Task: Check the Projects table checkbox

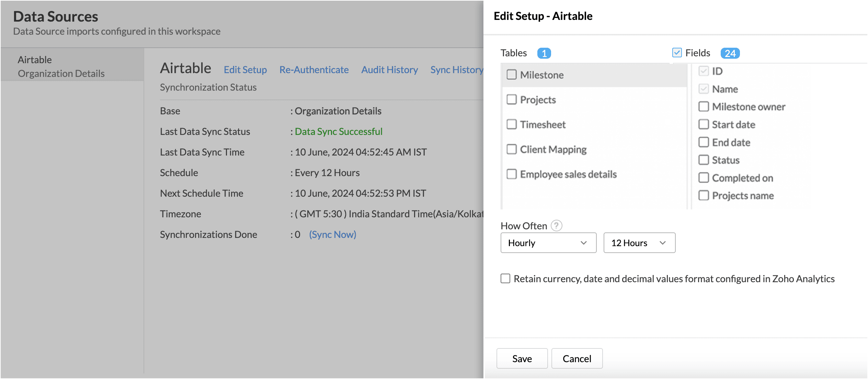Action: coord(512,100)
